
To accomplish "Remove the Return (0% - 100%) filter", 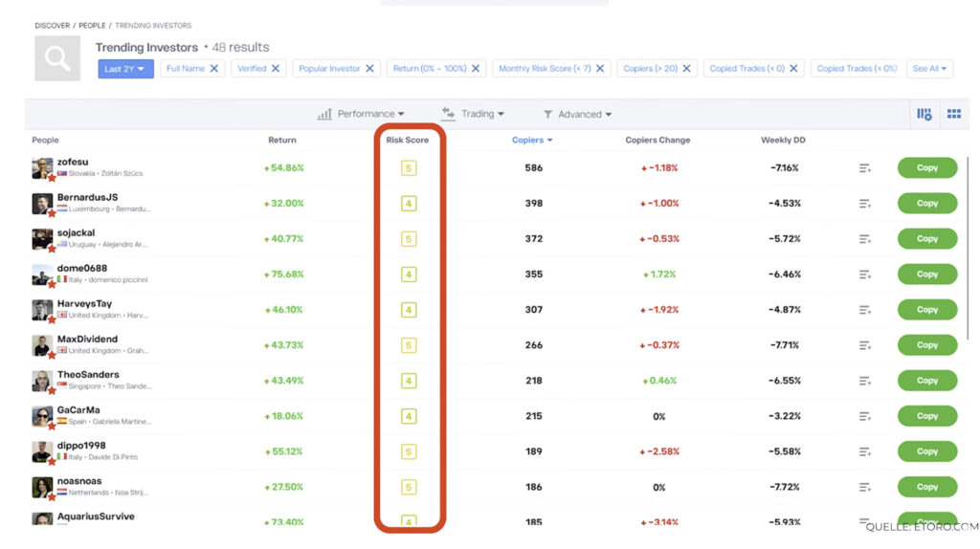I will [476, 69].
